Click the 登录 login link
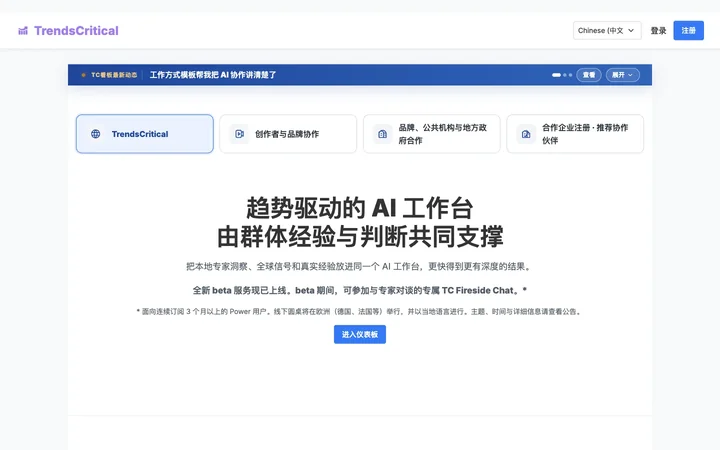720x450 pixels. (x=658, y=31)
